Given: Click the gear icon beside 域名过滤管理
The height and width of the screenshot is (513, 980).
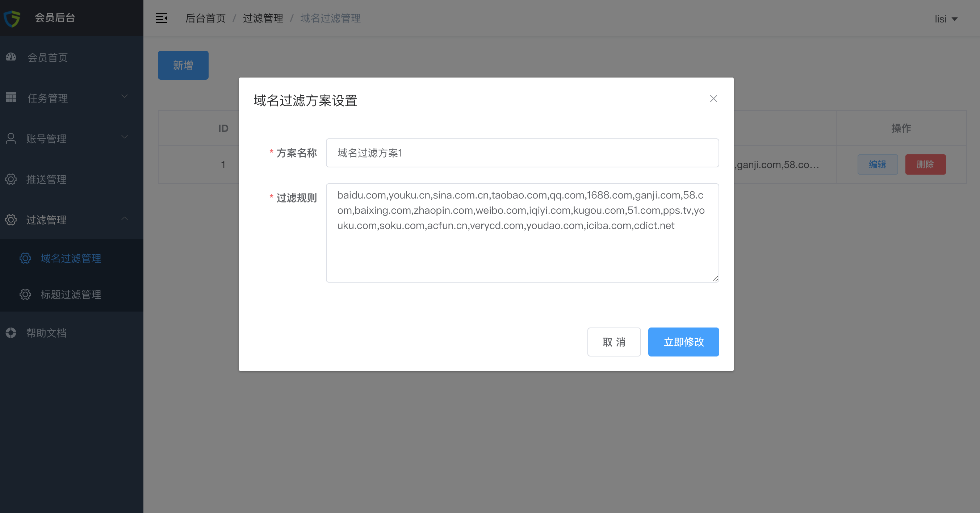Looking at the screenshot, I should coord(25,258).
